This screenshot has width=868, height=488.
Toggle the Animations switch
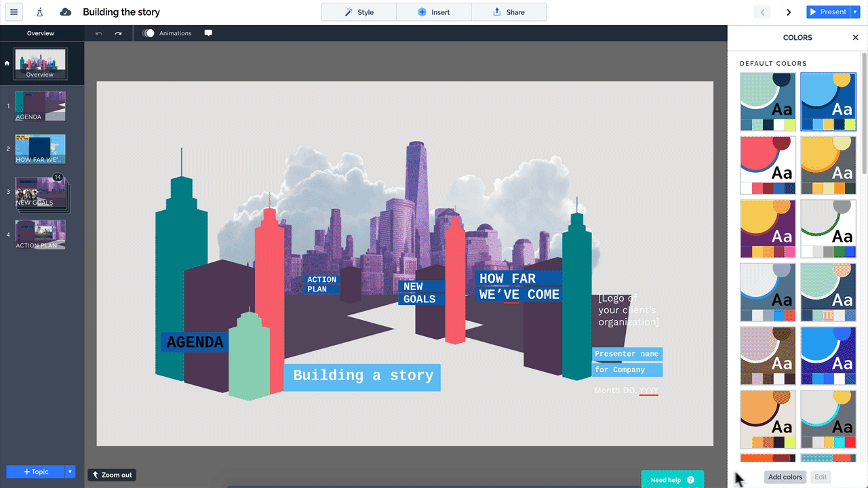tap(148, 33)
